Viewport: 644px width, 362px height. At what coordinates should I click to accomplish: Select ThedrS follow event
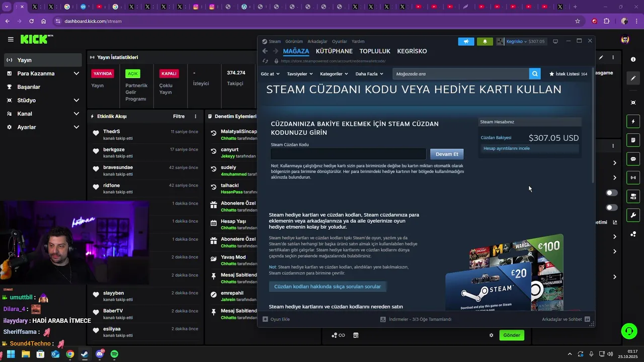click(145, 135)
